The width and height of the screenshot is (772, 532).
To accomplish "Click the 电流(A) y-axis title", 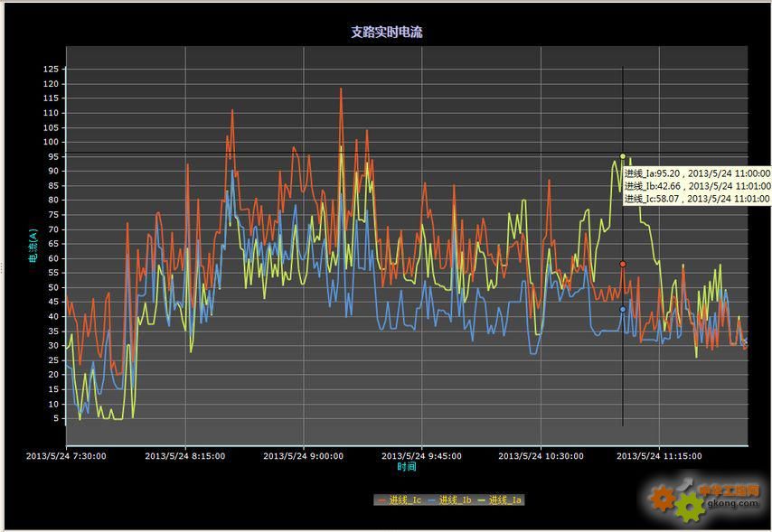I will [x=33, y=247].
